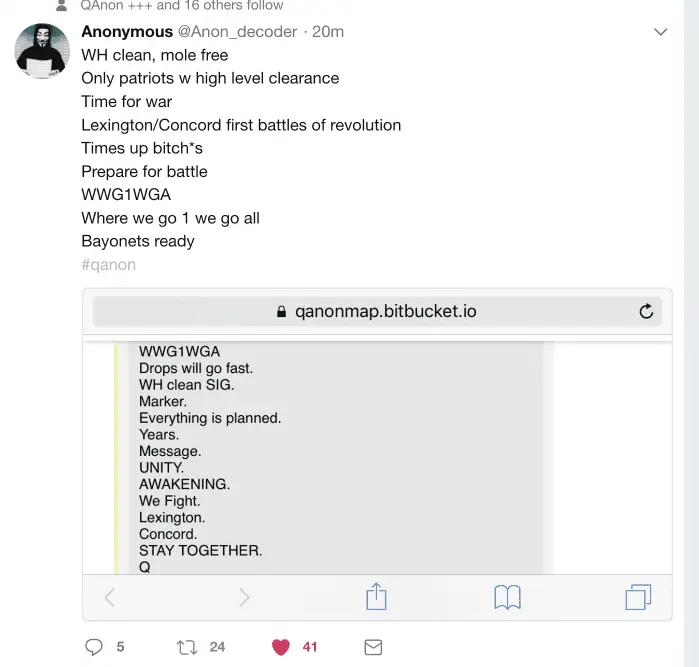Open the Anonymous profile avatar
The width and height of the screenshot is (699, 667).
click(x=42, y=51)
